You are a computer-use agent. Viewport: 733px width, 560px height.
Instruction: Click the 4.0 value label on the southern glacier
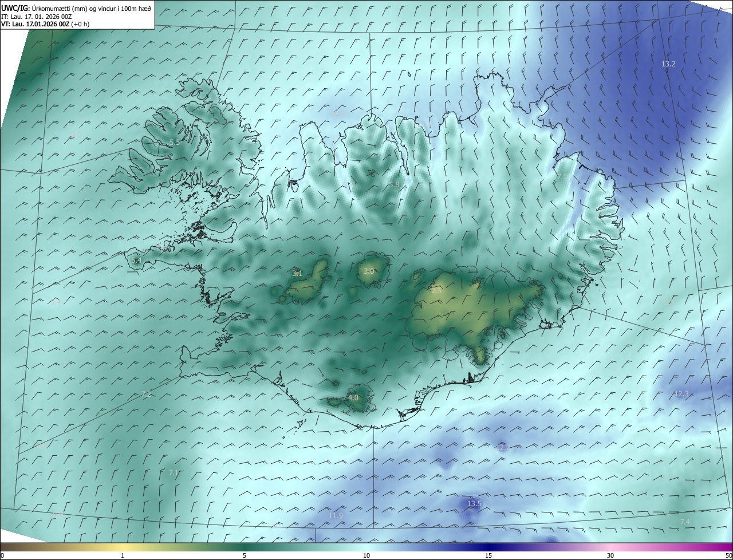point(353,398)
